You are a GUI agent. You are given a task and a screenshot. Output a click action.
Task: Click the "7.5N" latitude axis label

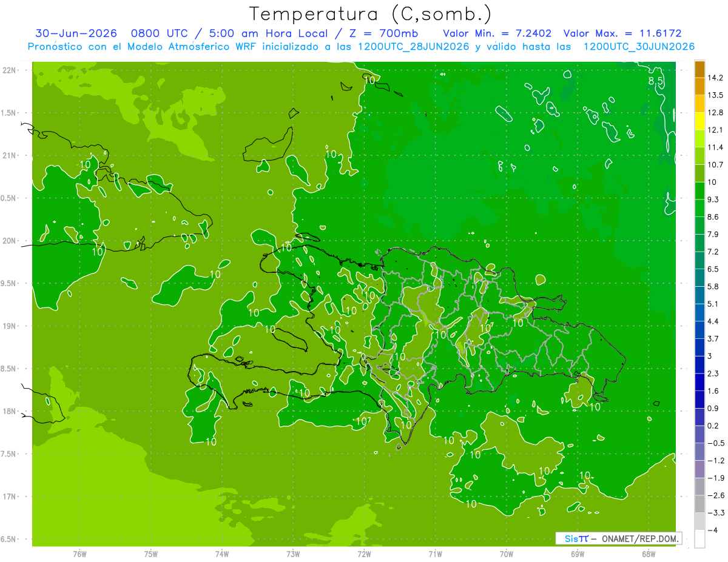9,454
